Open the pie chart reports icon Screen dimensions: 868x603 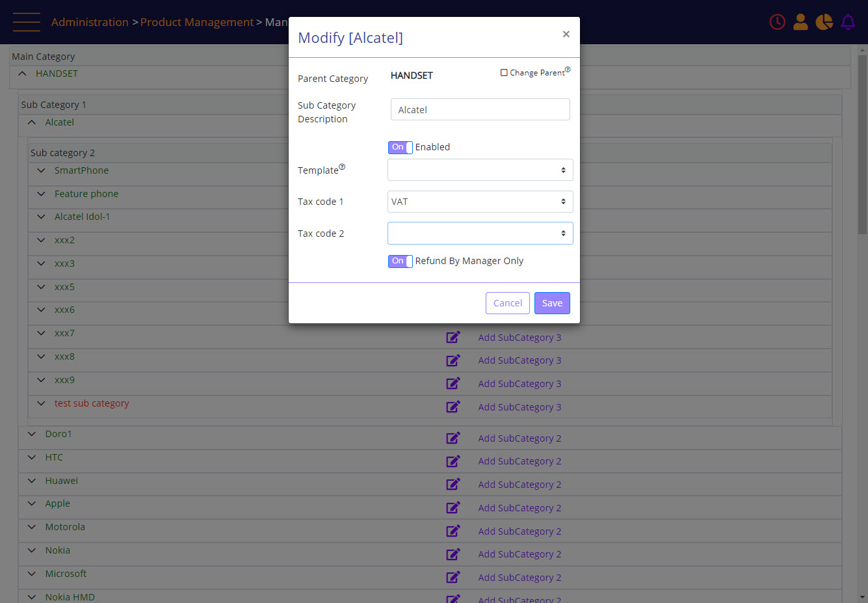[x=824, y=22]
